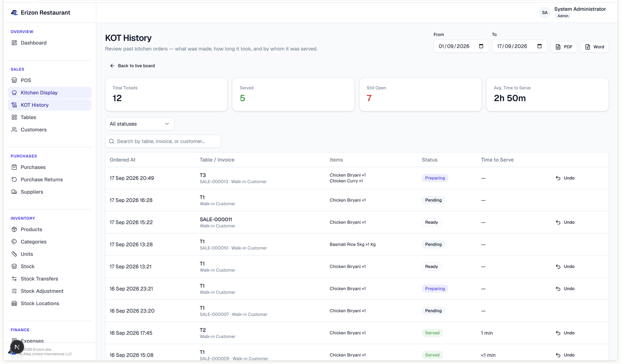Click the Tables grid icon
Image resolution: width=621 pixels, height=364 pixels.
[x=14, y=117]
